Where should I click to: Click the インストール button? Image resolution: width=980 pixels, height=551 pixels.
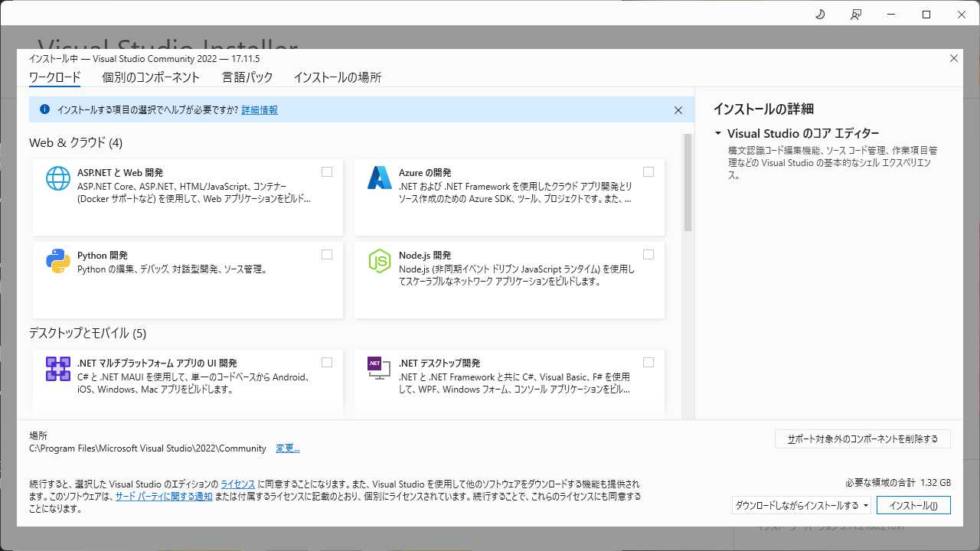(913, 505)
